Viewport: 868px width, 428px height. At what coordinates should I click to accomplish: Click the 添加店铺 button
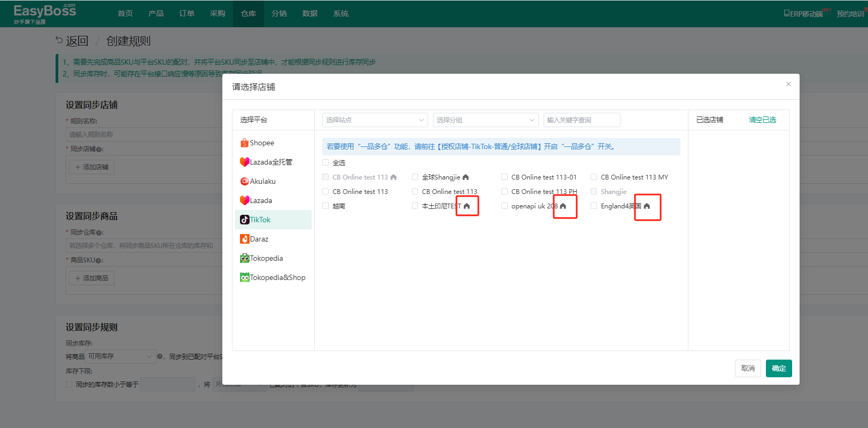coord(91,167)
